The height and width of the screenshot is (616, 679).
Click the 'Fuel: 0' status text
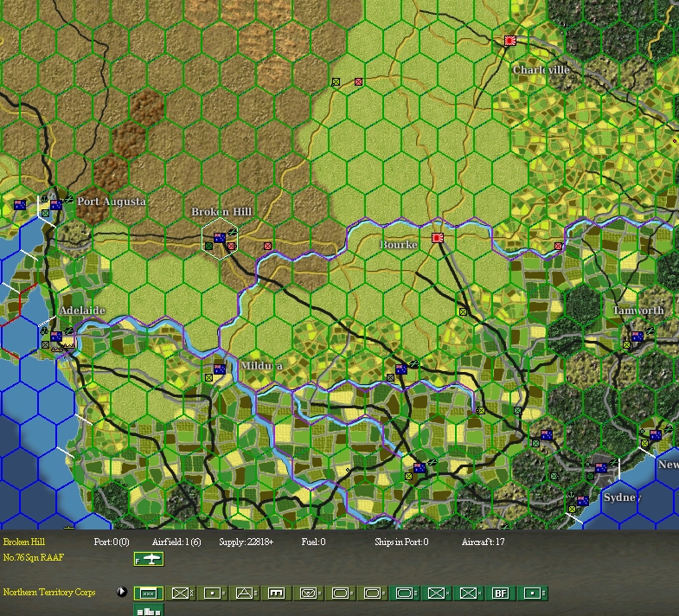pyautogui.click(x=313, y=542)
